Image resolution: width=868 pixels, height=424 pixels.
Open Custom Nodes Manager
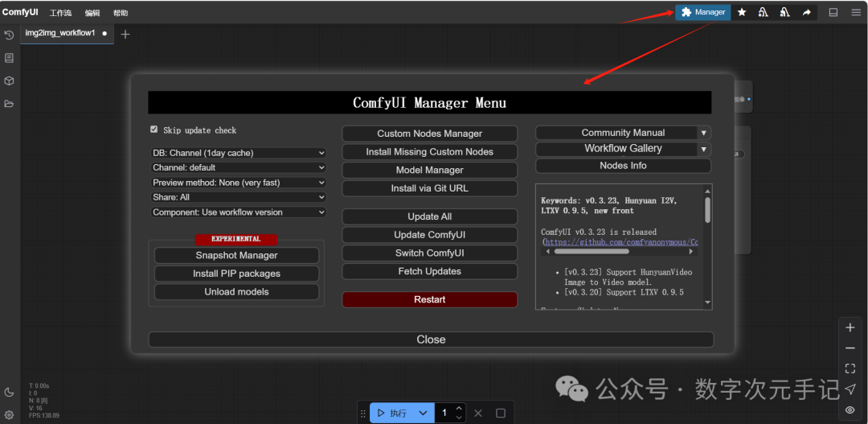429,134
